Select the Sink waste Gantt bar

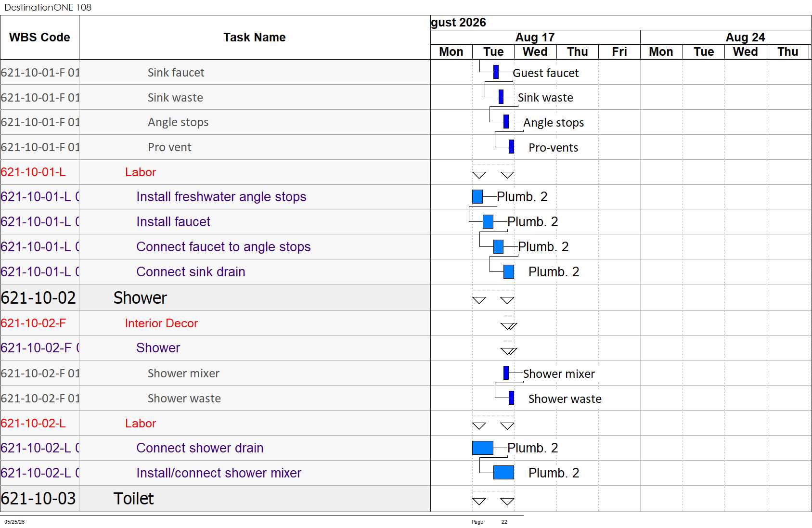501,97
